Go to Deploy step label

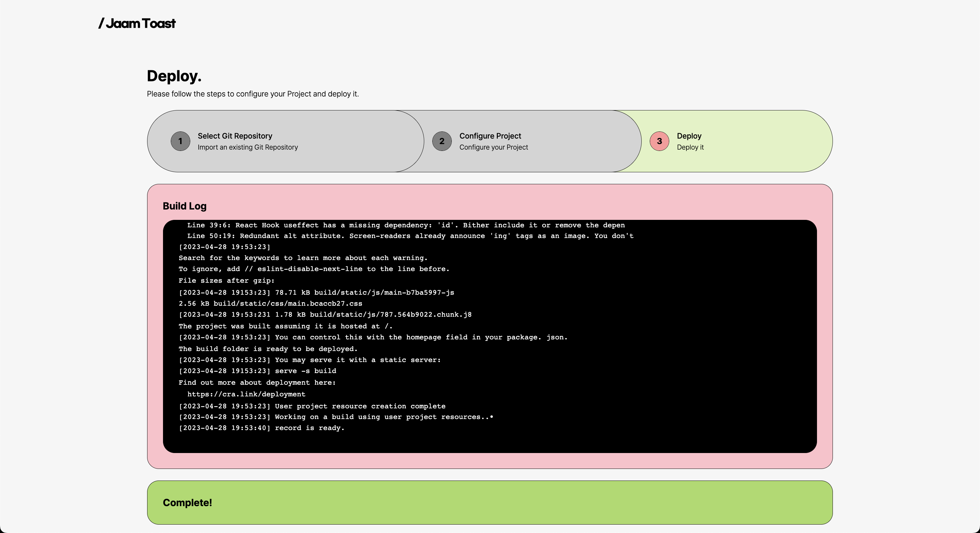pyautogui.click(x=689, y=136)
